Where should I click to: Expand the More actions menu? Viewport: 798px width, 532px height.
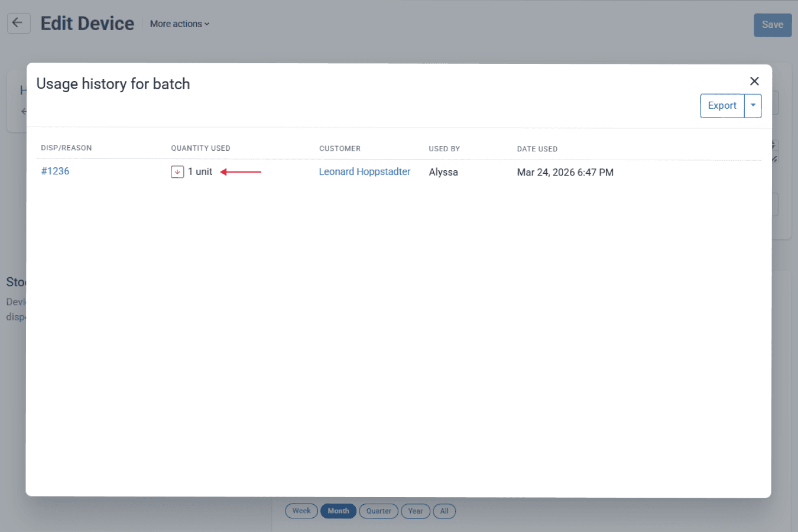[180, 24]
